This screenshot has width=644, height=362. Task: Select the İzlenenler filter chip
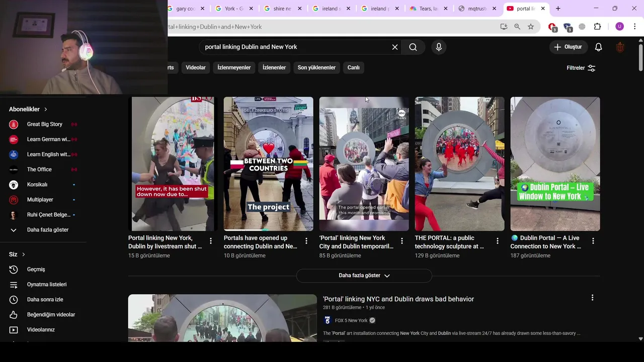tap(274, 67)
